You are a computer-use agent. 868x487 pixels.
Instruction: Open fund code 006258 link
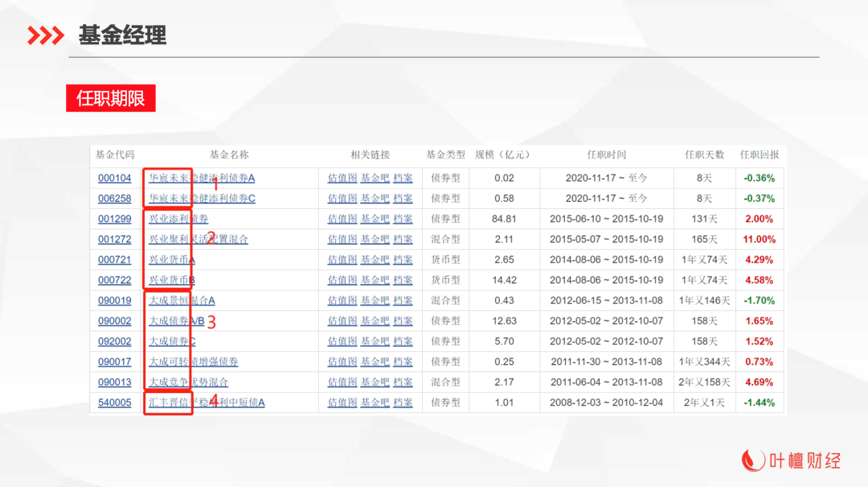point(115,198)
